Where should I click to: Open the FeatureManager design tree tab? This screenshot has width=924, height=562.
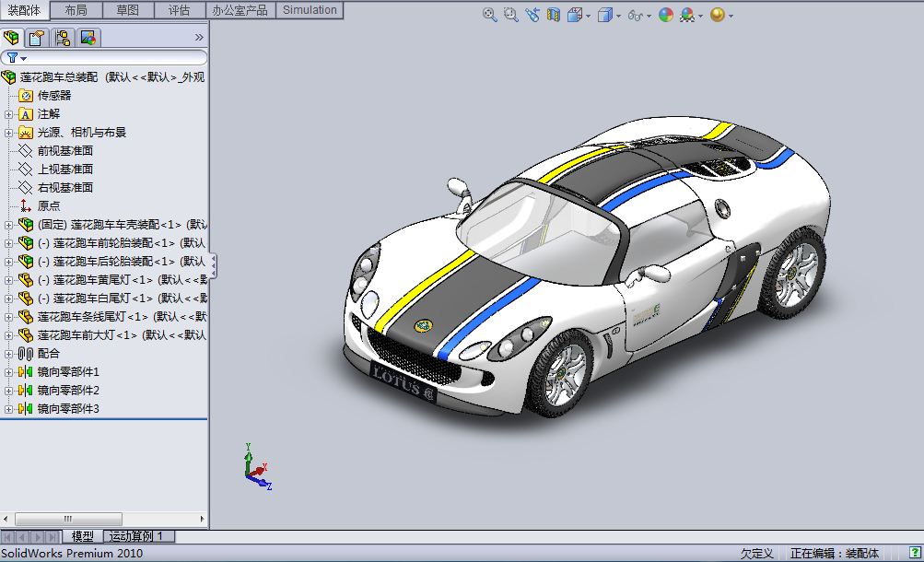click(x=11, y=38)
